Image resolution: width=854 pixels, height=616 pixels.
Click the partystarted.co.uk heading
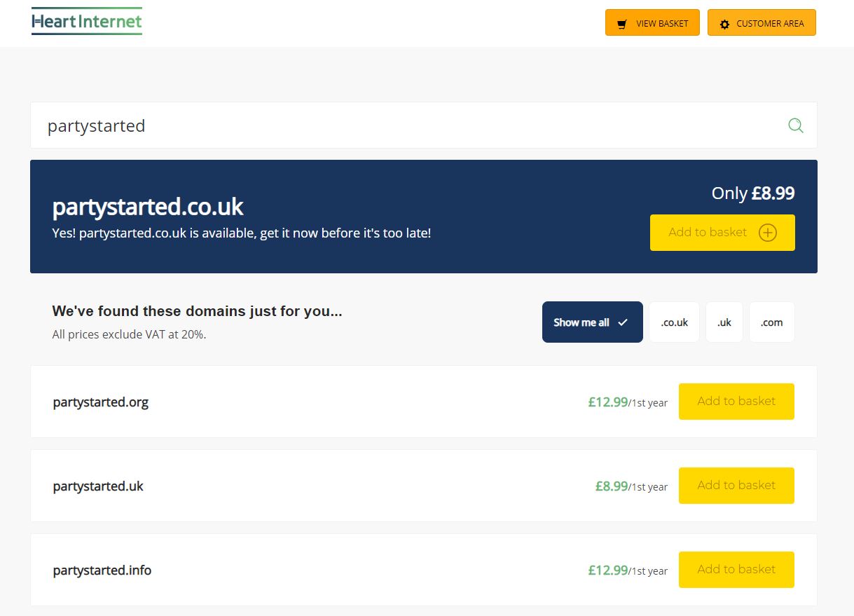[x=148, y=207]
